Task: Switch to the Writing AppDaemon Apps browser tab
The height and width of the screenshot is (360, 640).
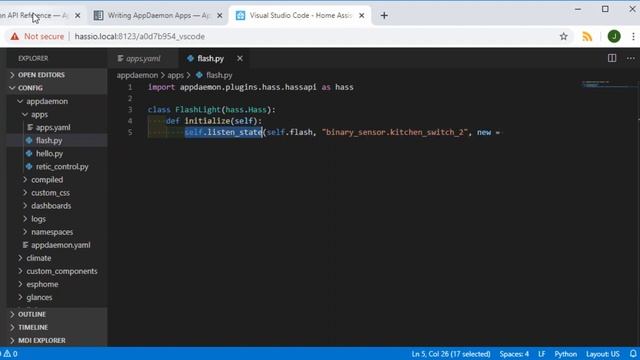Action: tap(158, 16)
